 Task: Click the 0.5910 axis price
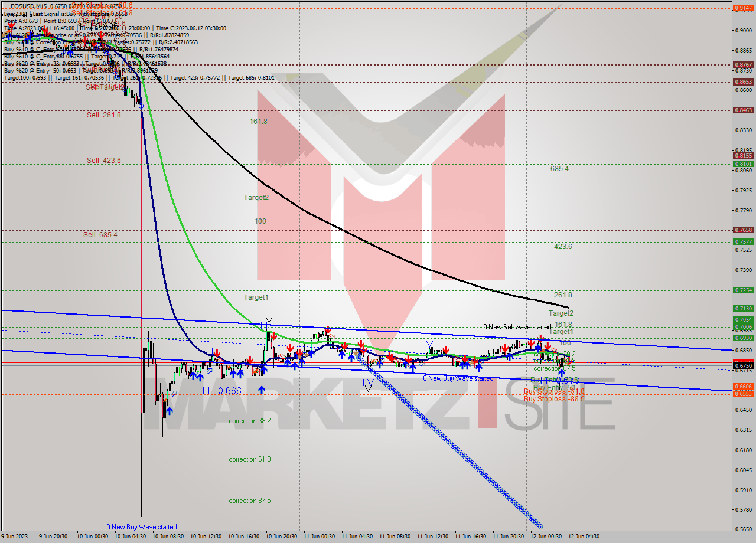(x=743, y=490)
